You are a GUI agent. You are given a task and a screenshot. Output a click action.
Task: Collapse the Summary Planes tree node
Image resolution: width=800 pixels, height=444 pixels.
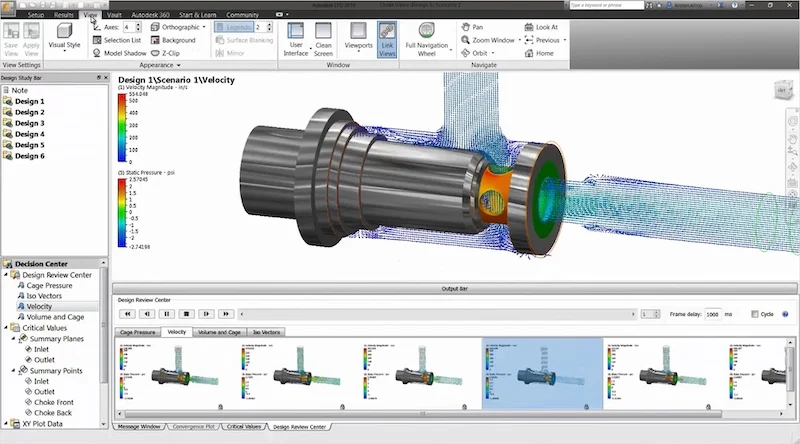(14, 338)
